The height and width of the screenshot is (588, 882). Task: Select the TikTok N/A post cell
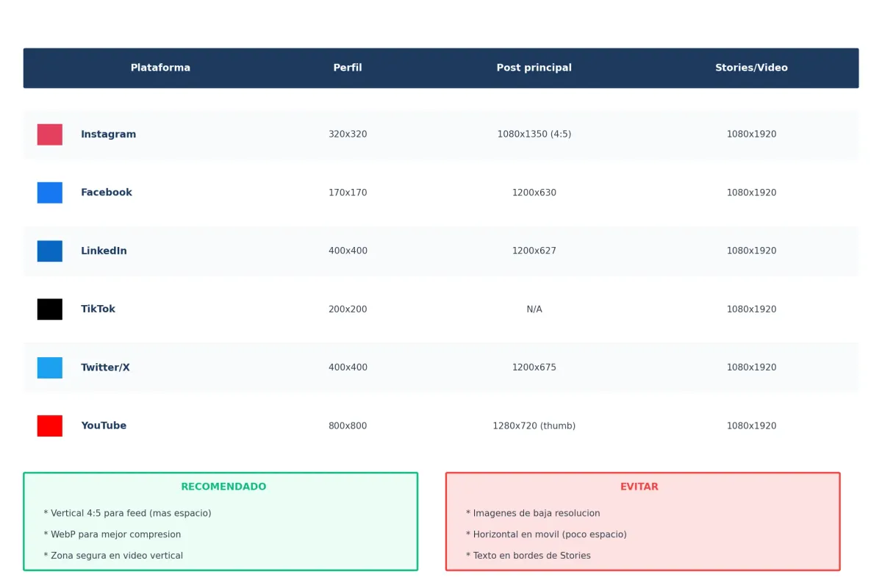click(x=534, y=309)
